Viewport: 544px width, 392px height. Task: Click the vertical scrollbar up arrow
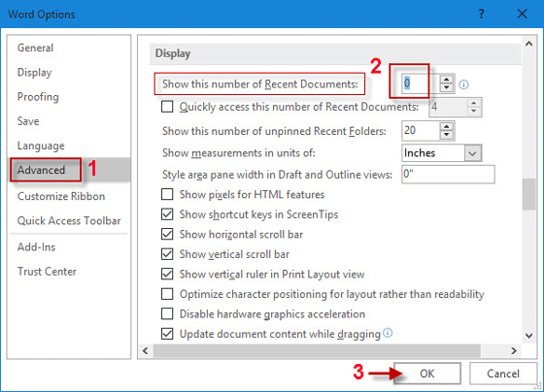[528, 44]
